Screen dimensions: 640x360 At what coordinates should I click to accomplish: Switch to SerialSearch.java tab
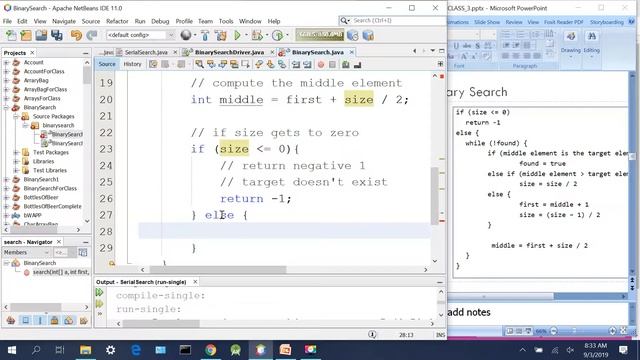click(x=146, y=52)
